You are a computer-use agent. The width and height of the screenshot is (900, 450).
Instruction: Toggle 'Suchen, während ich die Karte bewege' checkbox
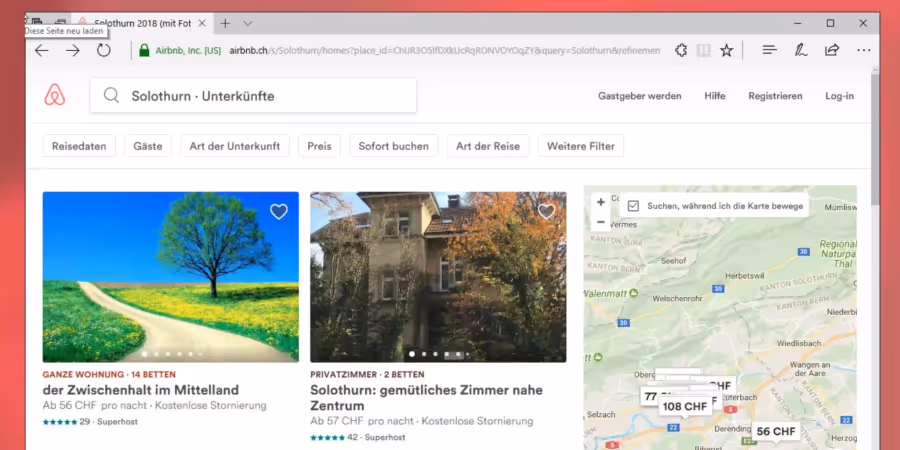(x=633, y=206)
